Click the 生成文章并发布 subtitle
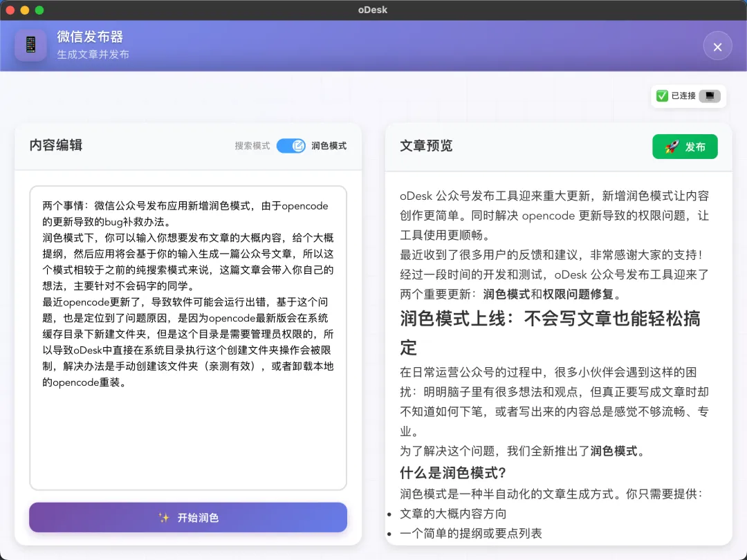Image resolution: width=747 pixels, height=560 pixels. coord(93,55)
